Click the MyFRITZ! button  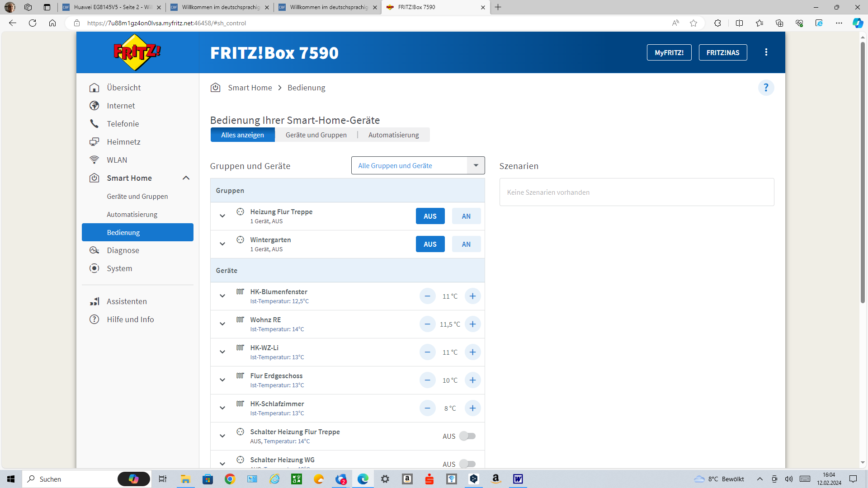coord(669,52)
